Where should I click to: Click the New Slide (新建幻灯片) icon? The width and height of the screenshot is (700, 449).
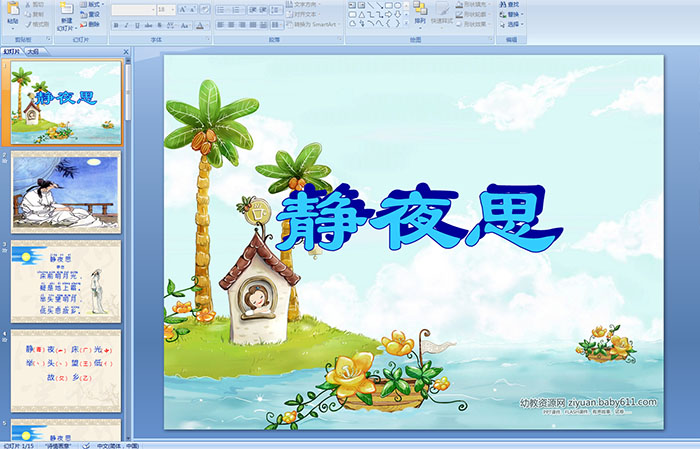pos(67,9)
